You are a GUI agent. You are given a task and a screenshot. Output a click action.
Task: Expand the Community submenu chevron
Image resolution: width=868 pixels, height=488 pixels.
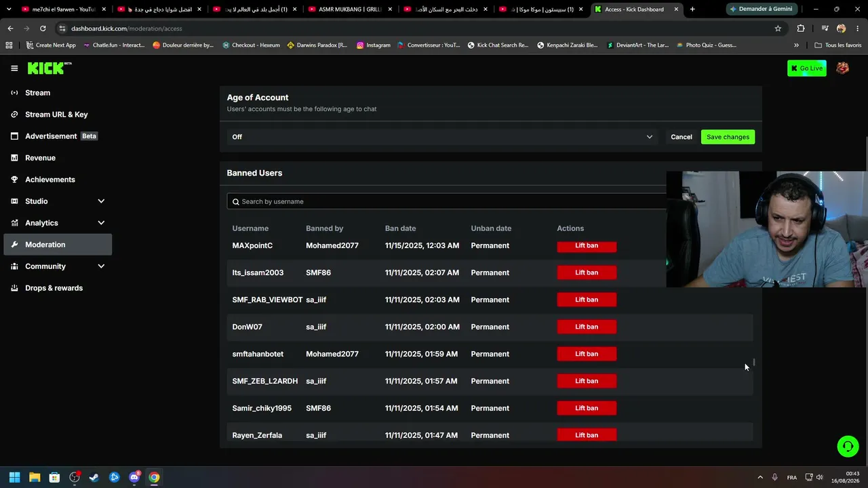pos(101,266)
